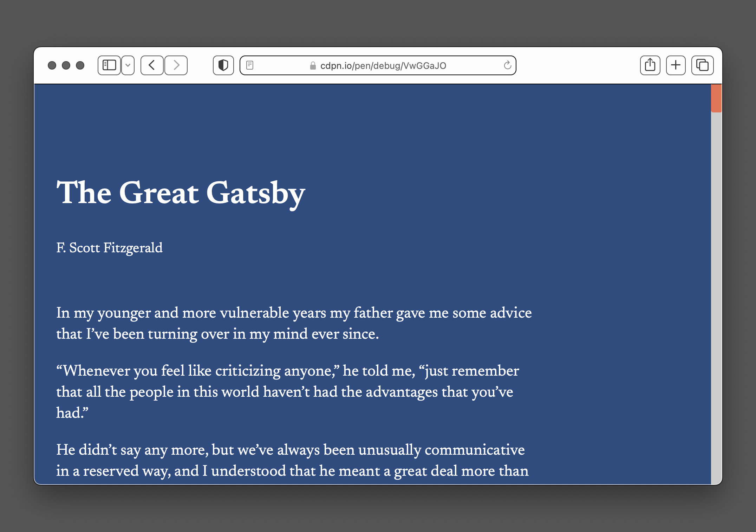Click the quoted paragraph about criticizing anyone
Viewport: 756px width, 532px height.
pos(288,392)
